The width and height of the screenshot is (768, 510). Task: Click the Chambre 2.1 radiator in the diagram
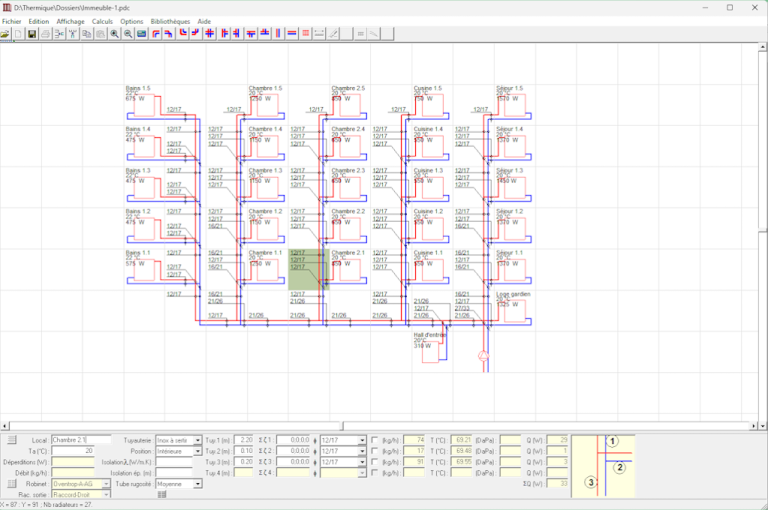coord(351,269)
